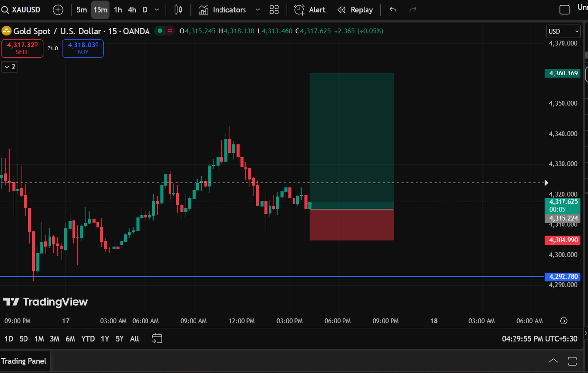The image size is (588, 373).
Task: Open the timezone menu 04:29:55 PM UTC+5:30
Action: [x=539, y=339]
